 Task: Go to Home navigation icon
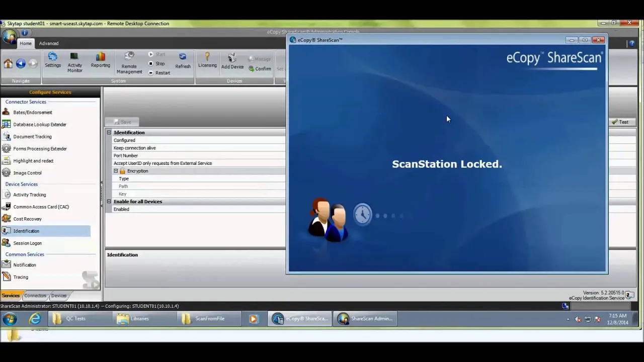point(8,63)
